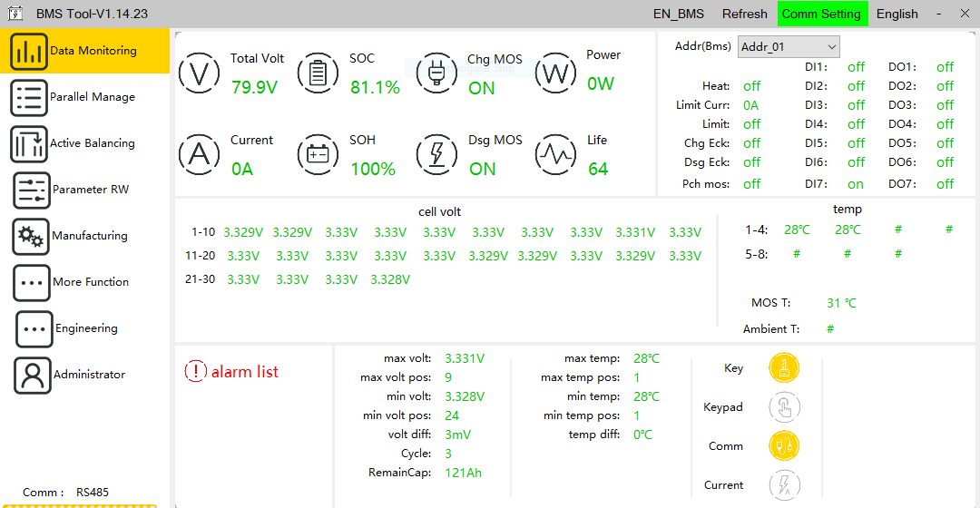The image size is (980, 508).
Task: Go to Manufacturing label
Action: (x=90, y=236)
